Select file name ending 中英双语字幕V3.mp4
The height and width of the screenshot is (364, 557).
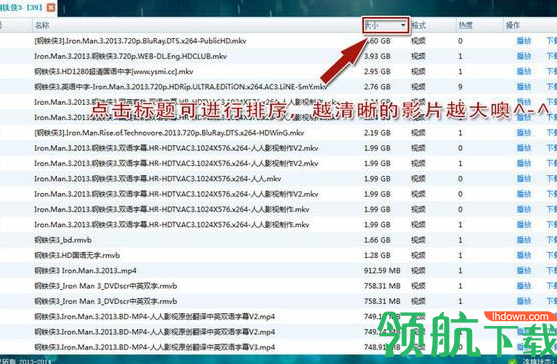(155, 347)
